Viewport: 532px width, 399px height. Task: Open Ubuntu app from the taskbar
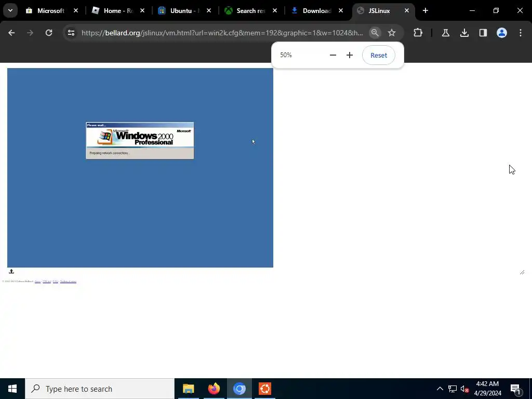pyautogui.click(x=264, y=389)
